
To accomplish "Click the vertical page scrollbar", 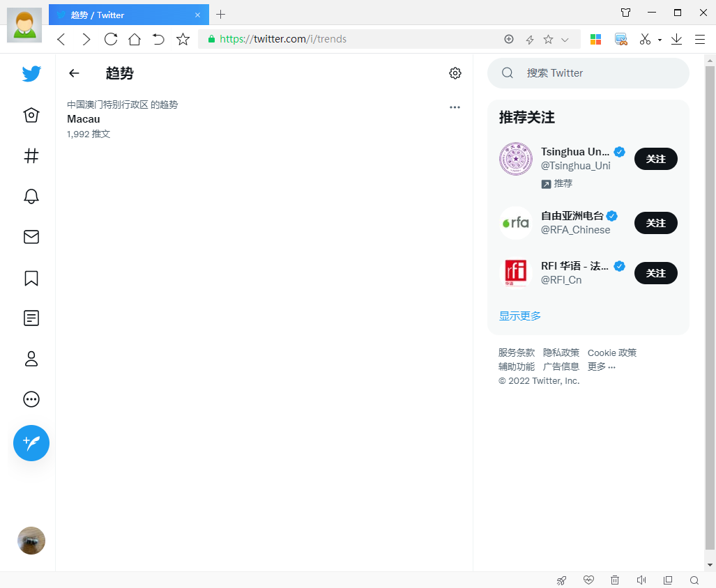I will pos(710,308).
